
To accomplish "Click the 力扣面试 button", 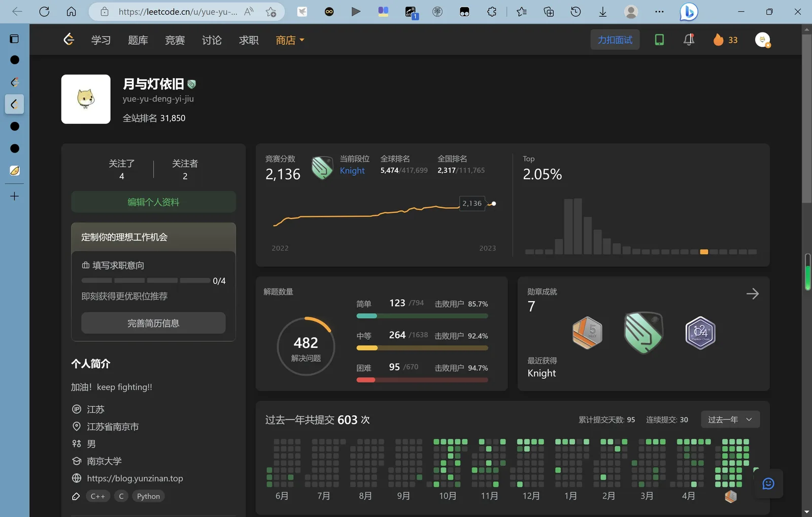I will coord(615,40).
